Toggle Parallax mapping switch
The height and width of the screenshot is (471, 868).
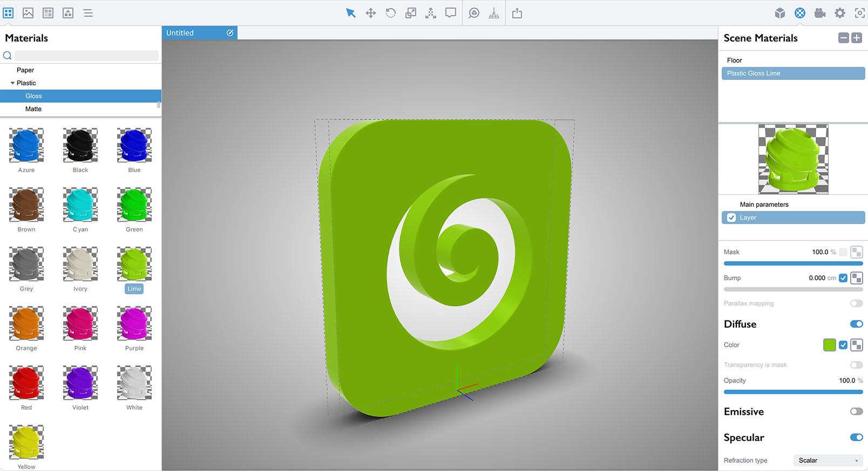[x=857, y=303]
